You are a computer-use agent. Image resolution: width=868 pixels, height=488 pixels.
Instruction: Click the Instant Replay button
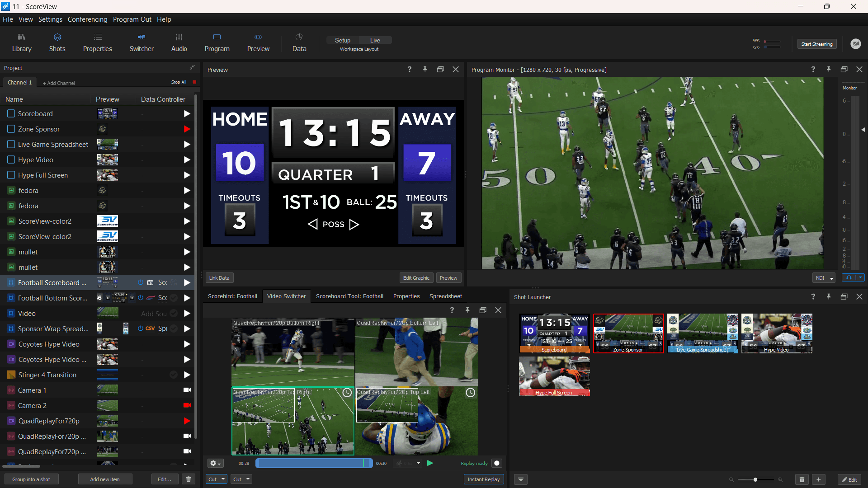point(484,479)
